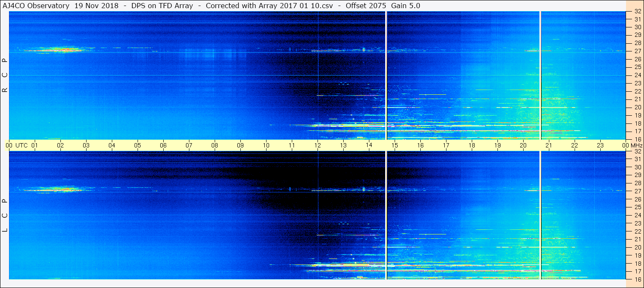Click the 08 hour tick on time axis
The height and width of the screenshot is (288, 644).
point(215,145)
